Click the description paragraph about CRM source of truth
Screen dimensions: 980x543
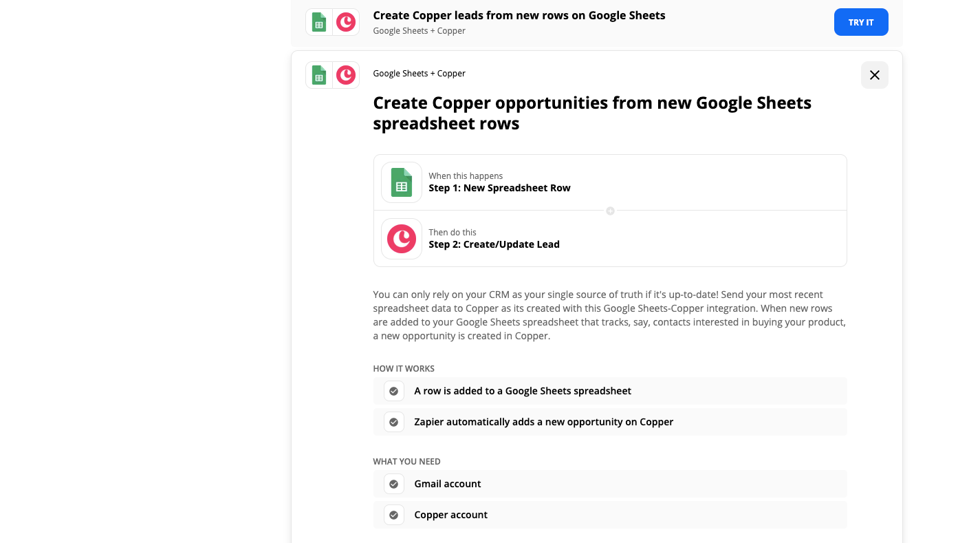coord(609,315)
